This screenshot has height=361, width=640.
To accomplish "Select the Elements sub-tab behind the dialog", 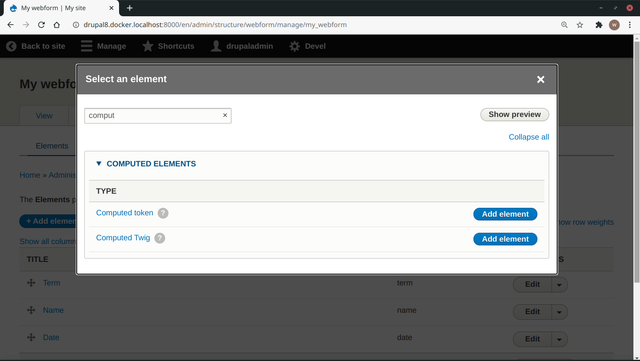I will pyautogui.click(x=52, y=146).
